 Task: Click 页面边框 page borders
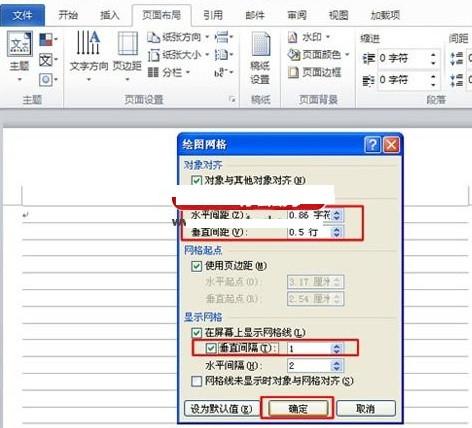(315, 72)
